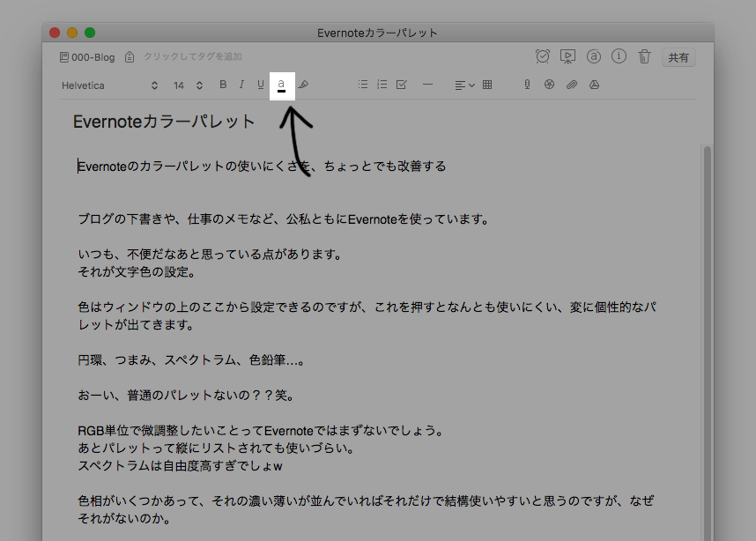Open the font size 14 dropdown
756x541 pixels.
pos(188,85)
